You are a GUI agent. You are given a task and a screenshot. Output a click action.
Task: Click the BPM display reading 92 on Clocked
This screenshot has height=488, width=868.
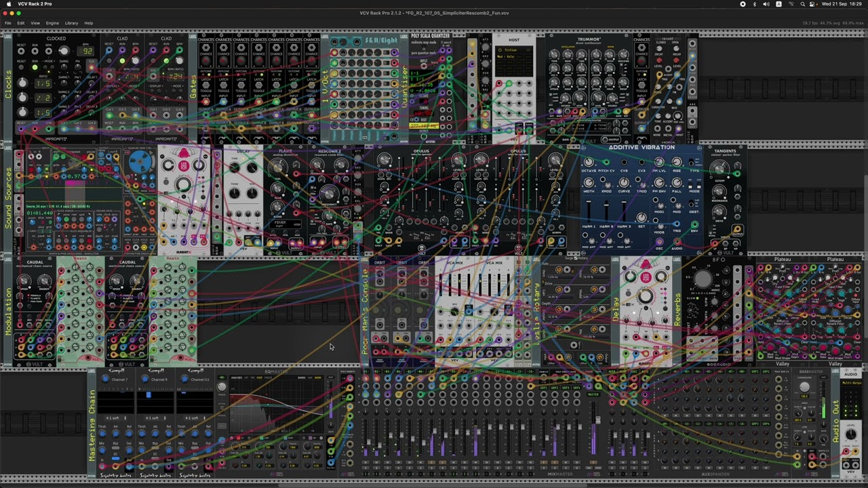pyautogui.click(x=87, y=51)
